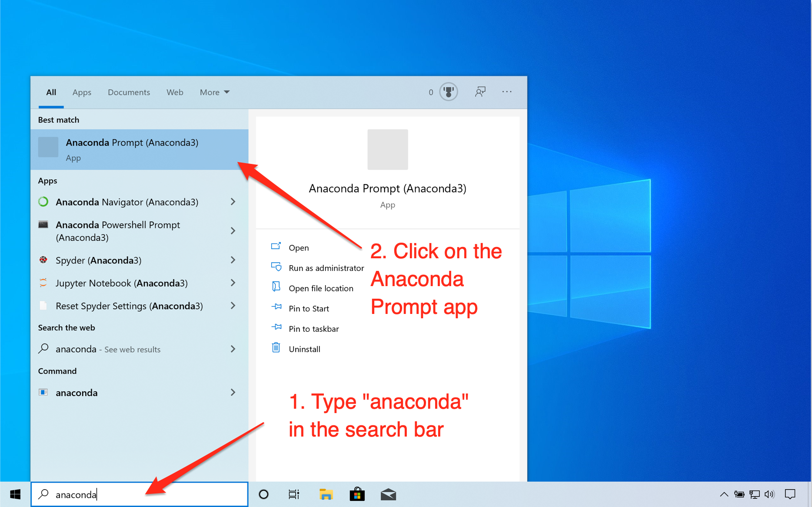
Task: Choose Open file location
Action: coord(321,288)
